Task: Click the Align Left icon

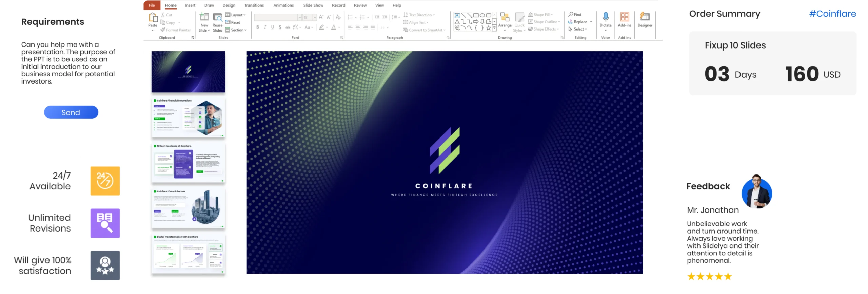Action: pos(350,27)
